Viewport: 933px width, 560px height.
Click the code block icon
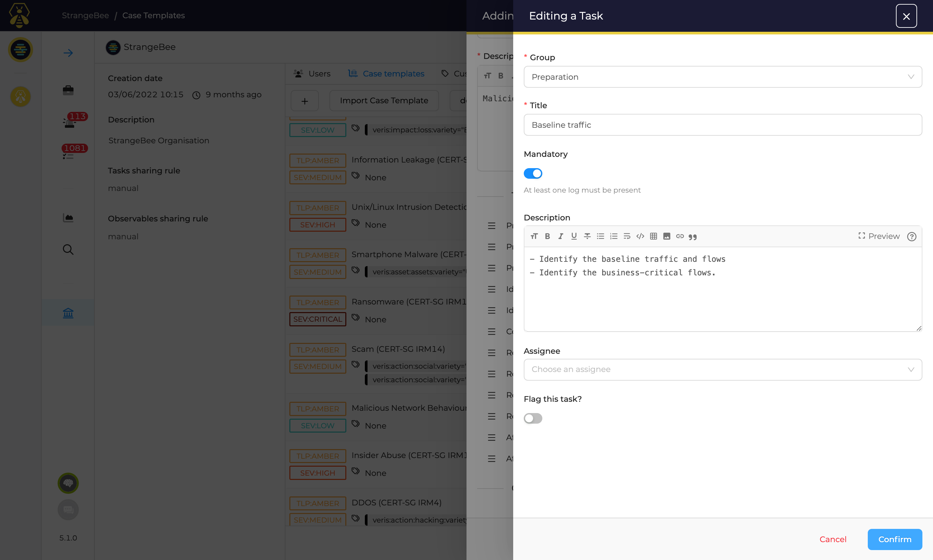(640, 236)
